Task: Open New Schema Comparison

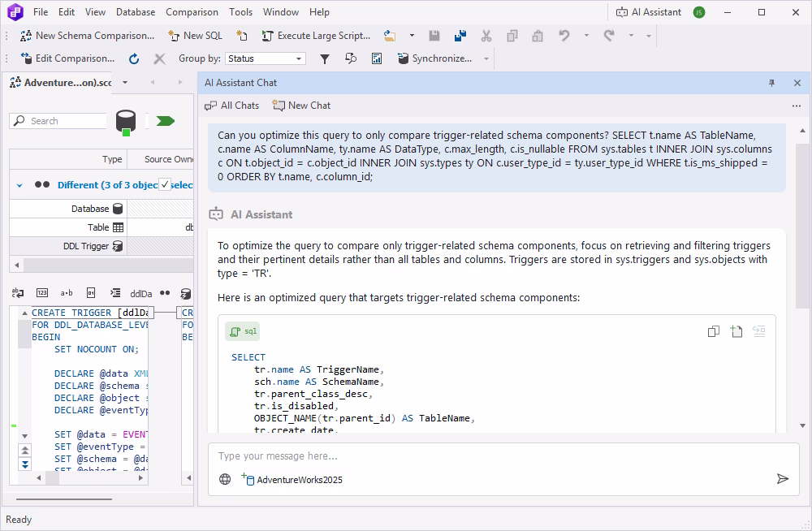Action: click(x=87, y=36)
